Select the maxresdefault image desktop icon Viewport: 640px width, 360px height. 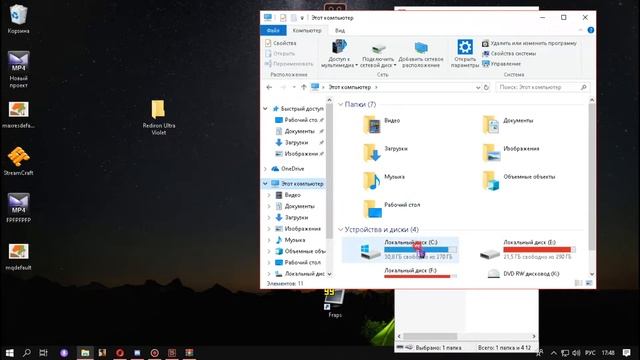click(x=18, y=115)
